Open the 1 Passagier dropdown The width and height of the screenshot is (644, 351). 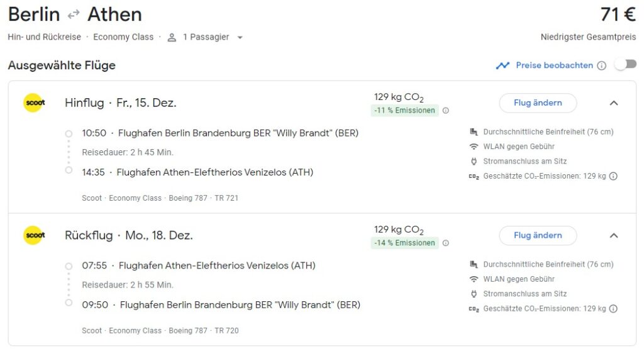[x=240, y=37]
